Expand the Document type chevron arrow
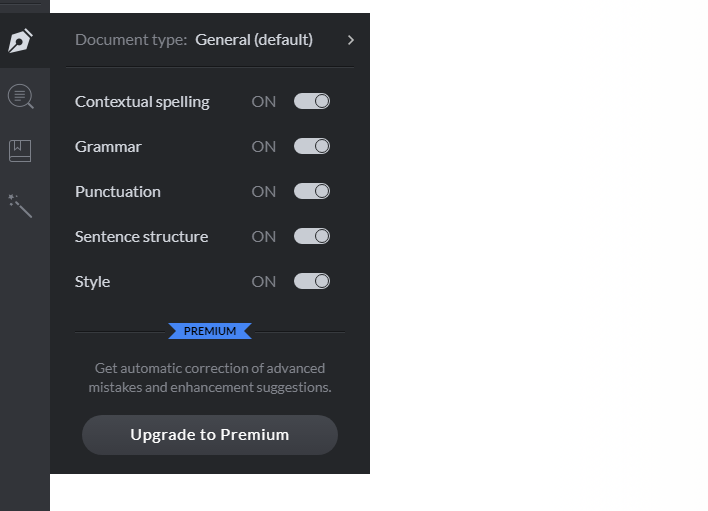Screen dimensions: 708x511 [x=350, y=40]
